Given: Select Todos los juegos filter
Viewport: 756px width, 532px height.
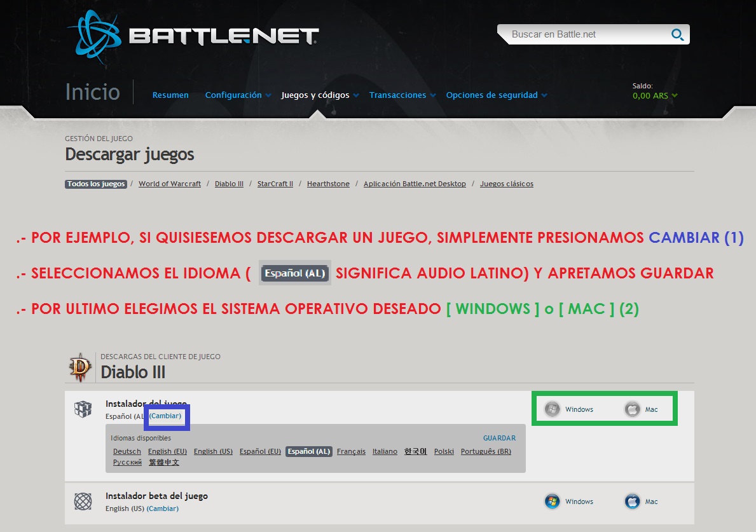Looking at the screenshot, I should (x=96, y=184).
